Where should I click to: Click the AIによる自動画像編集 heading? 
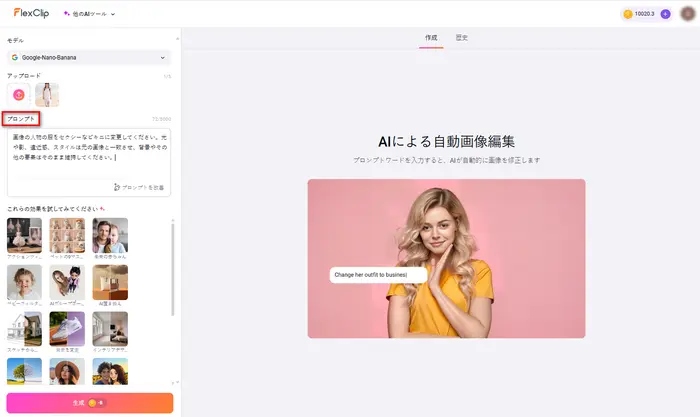click(446, 142)
